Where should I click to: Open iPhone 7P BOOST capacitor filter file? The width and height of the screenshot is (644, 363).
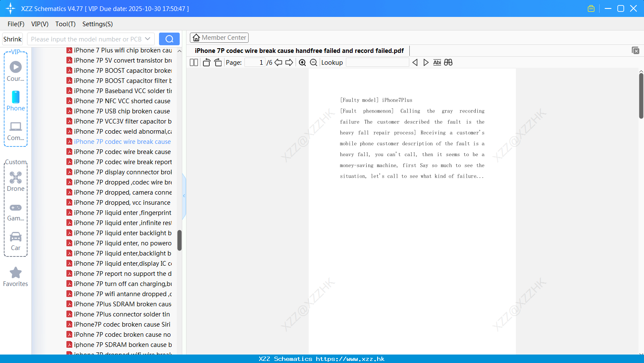tap(119, 81)
